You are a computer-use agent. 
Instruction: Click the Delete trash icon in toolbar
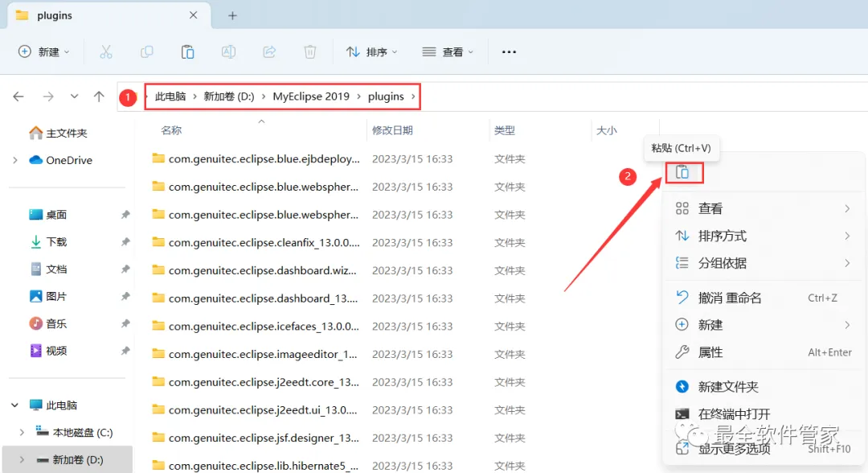[x=310, y=52]
